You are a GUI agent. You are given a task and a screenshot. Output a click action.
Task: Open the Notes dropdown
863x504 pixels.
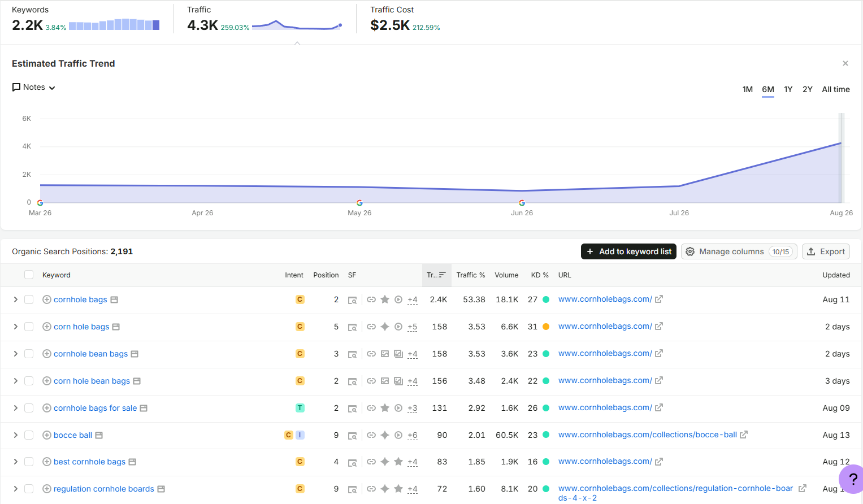pyautogui.click(x=34, y=88)
